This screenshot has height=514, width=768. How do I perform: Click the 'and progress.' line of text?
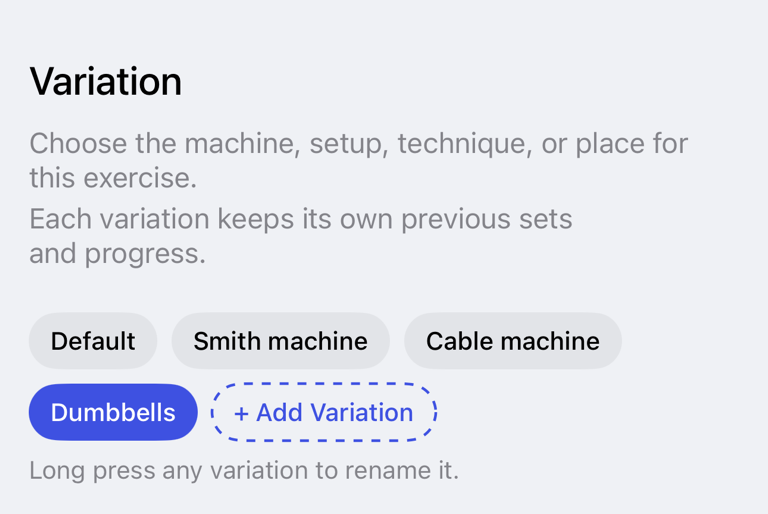[118, 254]
